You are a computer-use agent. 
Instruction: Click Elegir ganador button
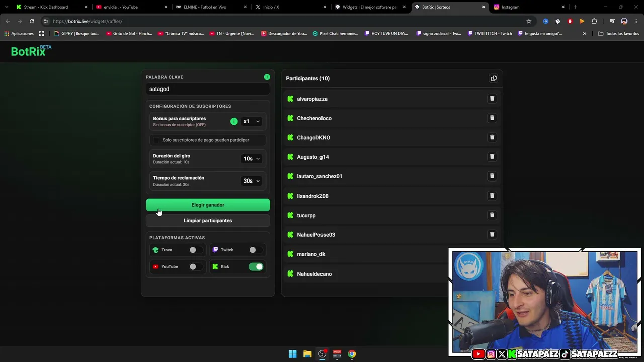tap(208, 205)
